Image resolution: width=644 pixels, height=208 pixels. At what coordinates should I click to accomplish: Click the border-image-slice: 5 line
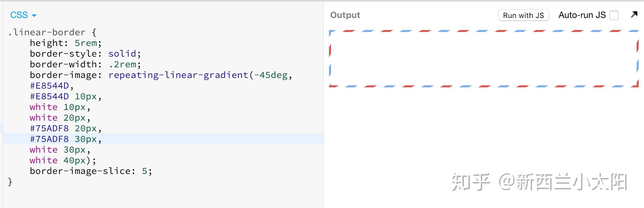coord(91,171)
